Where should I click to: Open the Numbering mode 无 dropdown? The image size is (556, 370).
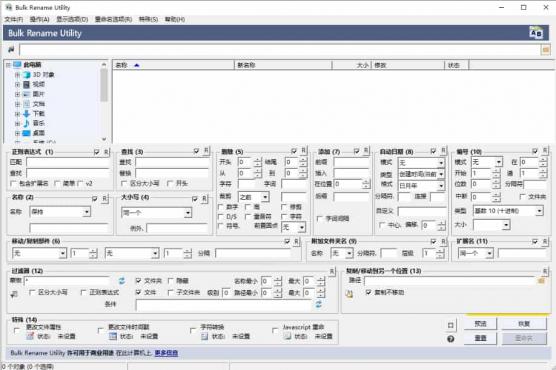(x=499, y=162)
